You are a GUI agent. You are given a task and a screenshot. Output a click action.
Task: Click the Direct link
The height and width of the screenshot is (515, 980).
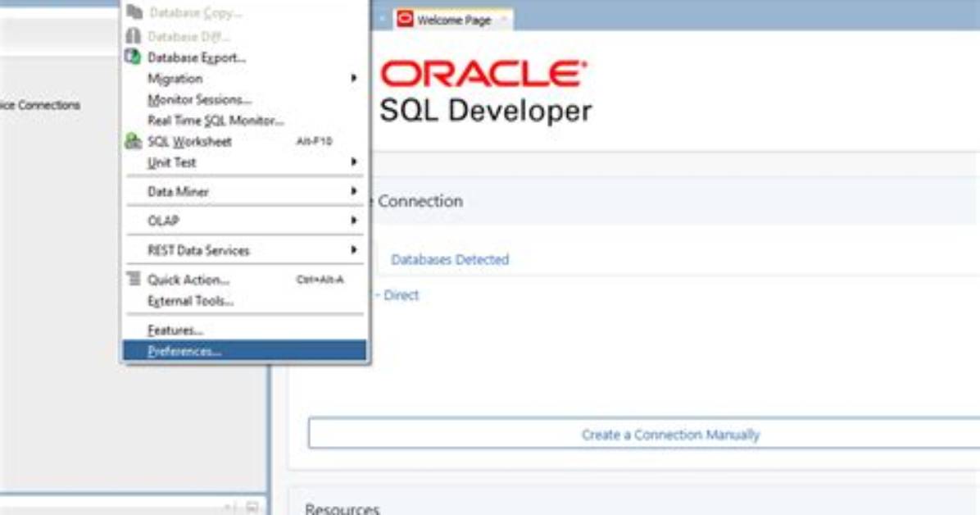401,294
